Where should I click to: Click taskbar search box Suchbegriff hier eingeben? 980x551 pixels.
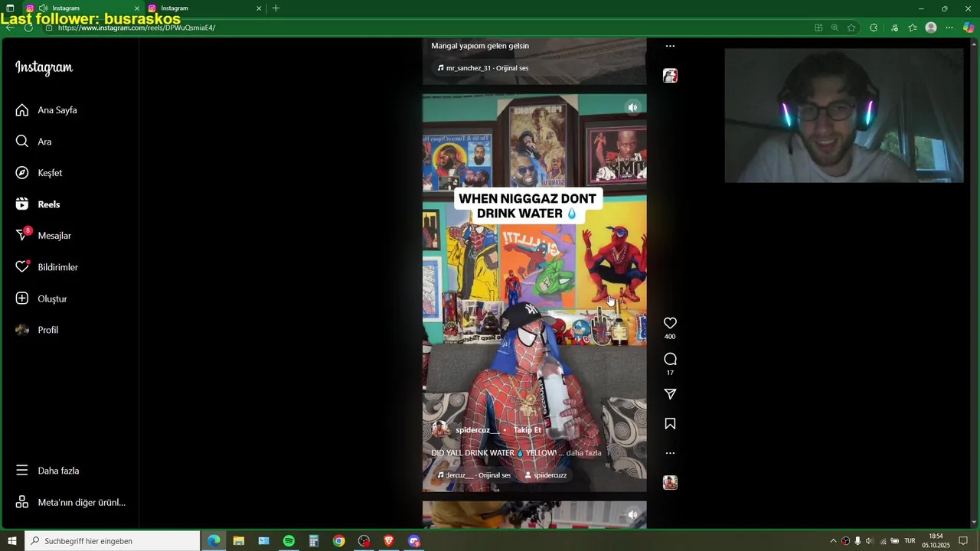coord(113,541)
